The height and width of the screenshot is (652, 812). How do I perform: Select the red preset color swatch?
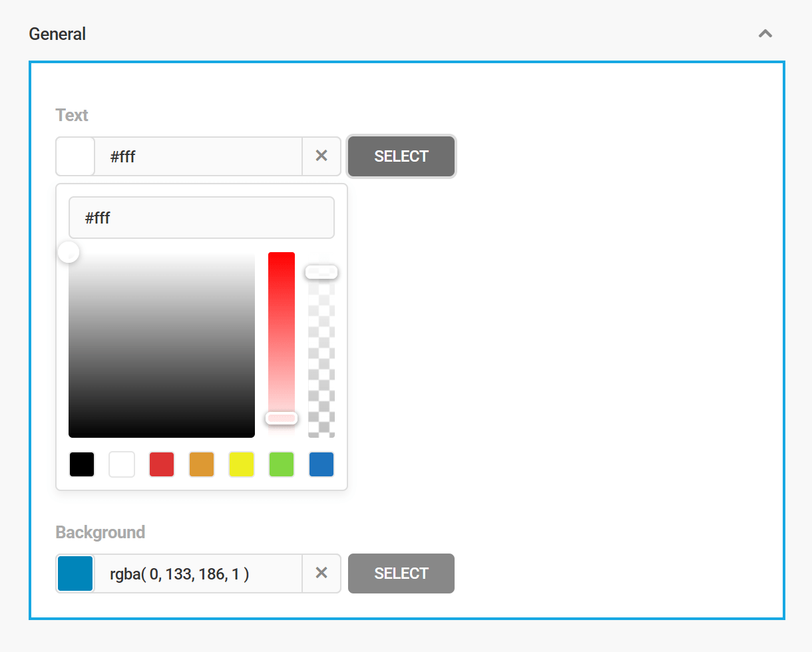[x=161, y=464]
